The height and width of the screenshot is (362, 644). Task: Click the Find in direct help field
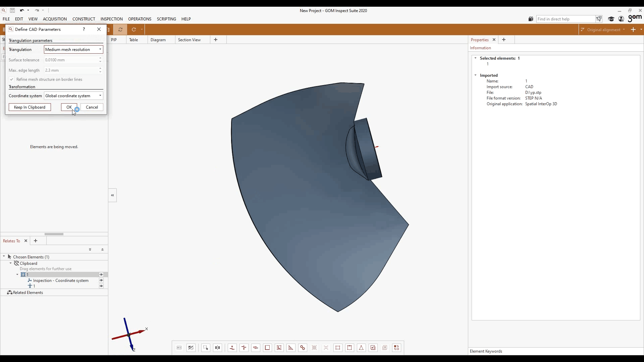point(566,19)
